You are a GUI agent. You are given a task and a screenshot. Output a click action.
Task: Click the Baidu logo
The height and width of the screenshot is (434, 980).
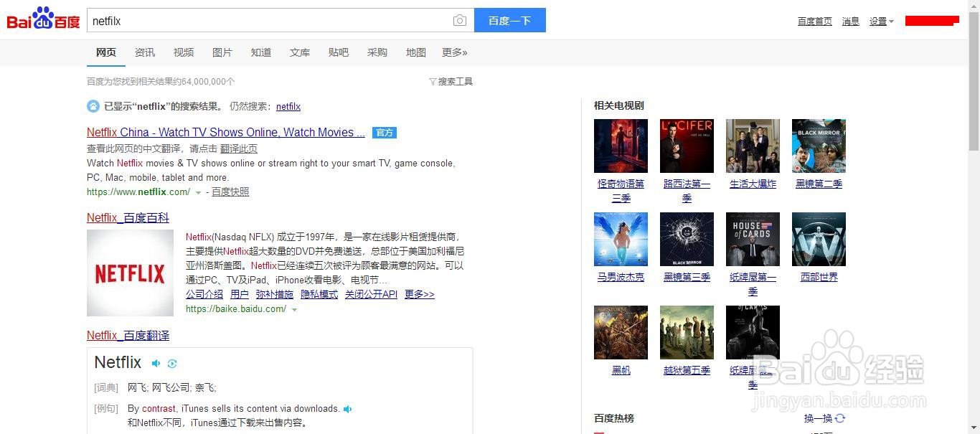pyautogui.click(x=43, y=19)
